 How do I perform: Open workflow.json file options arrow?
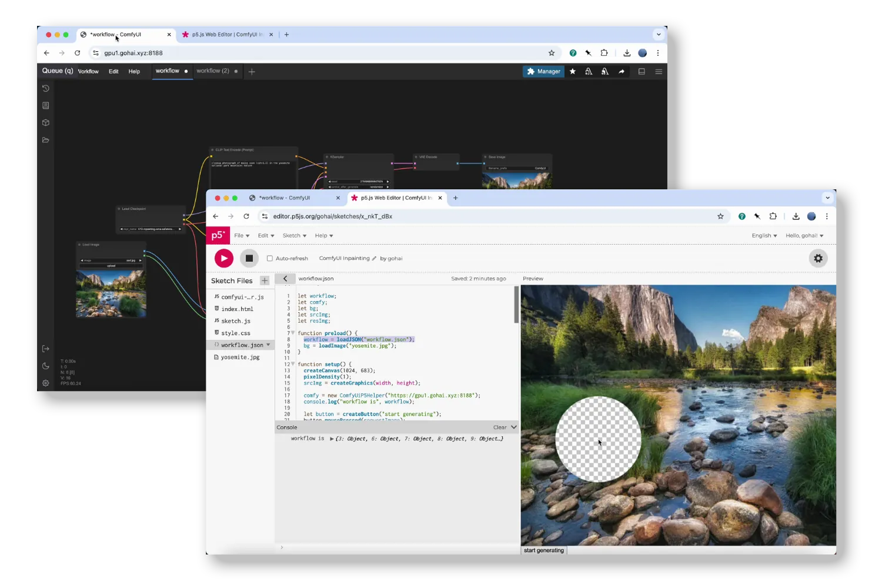(269, 345)
